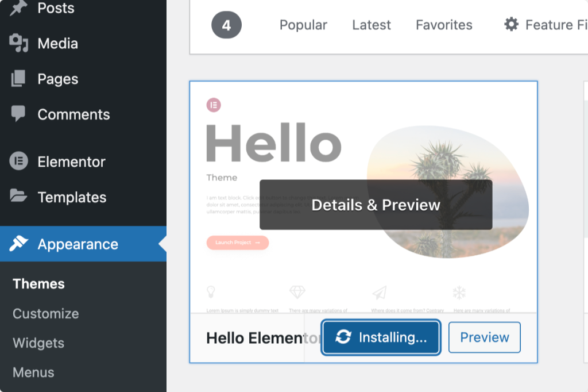Open Customize under Appearance

(46, 313)
